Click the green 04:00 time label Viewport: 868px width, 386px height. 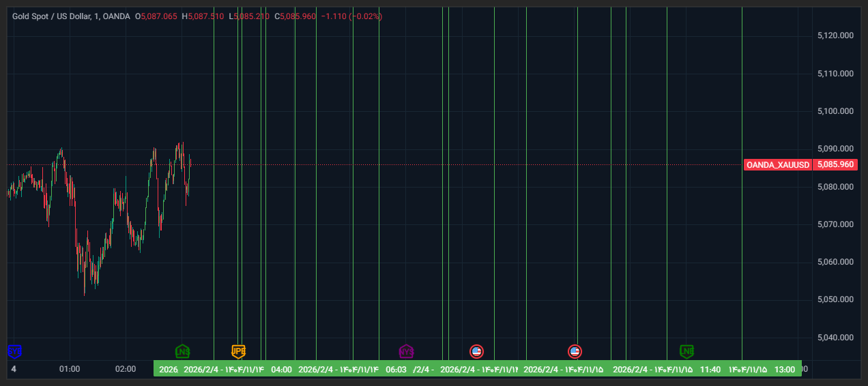281,370
